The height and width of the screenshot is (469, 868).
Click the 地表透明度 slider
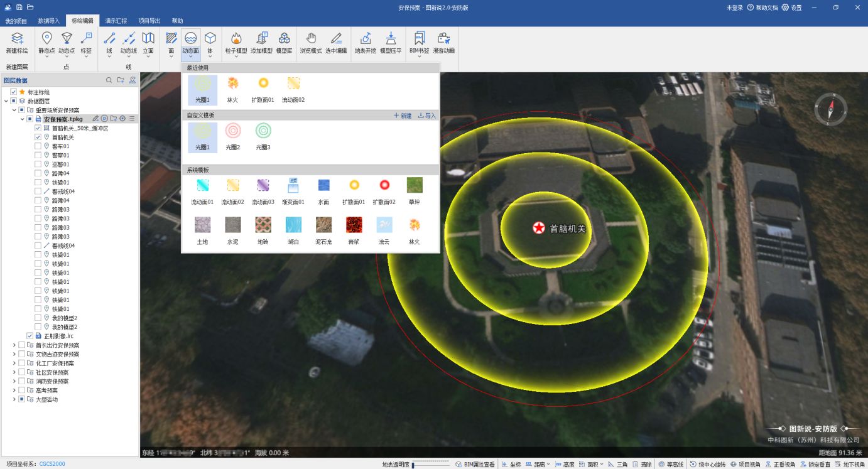pos(430,465)
